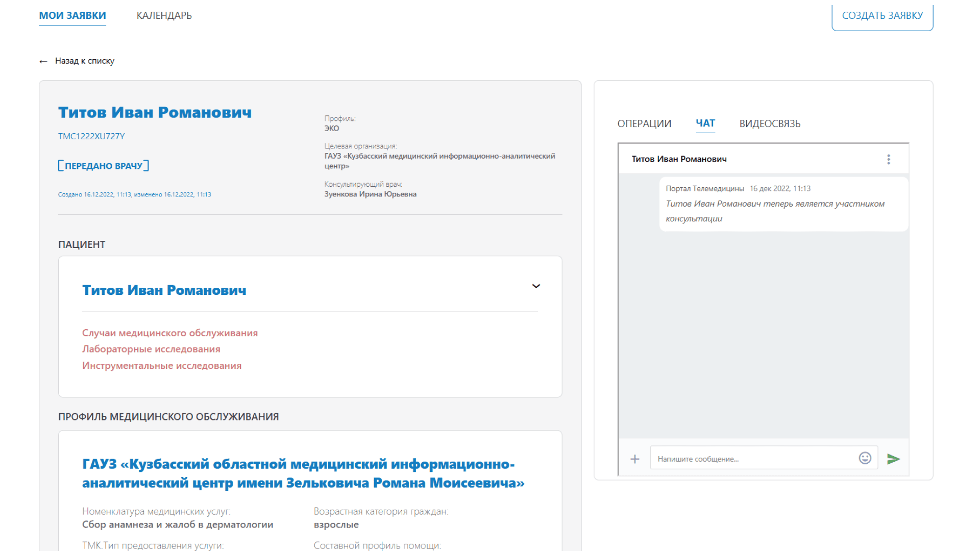Open the КАЛЕНДАРЬ menu item
This screenshot has width=980, height=551.
click(x=164, y=15)
